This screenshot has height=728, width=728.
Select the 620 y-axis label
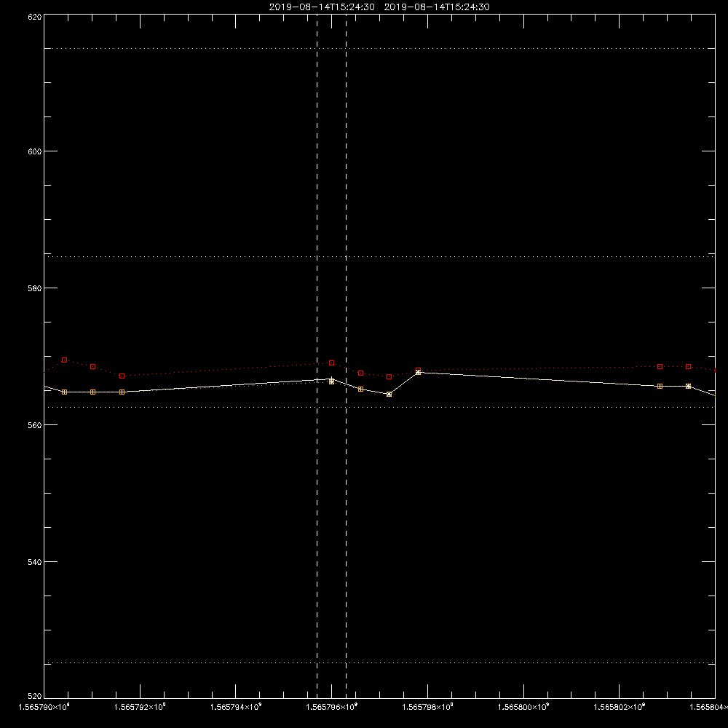35,17
